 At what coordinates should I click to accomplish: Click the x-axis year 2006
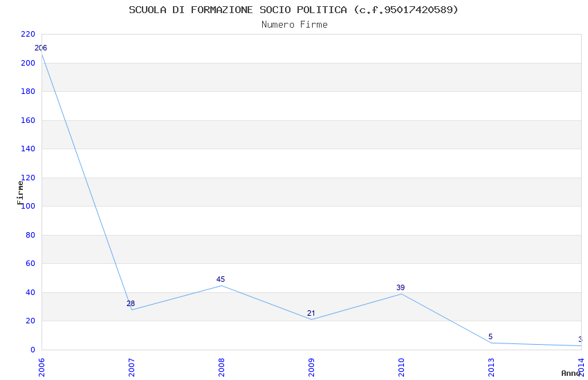pos(42,368)
